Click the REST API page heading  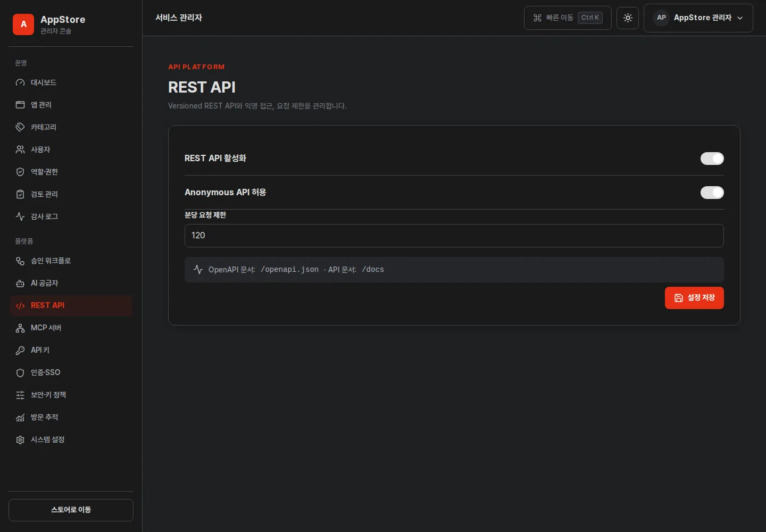click(x=202, y=87)
